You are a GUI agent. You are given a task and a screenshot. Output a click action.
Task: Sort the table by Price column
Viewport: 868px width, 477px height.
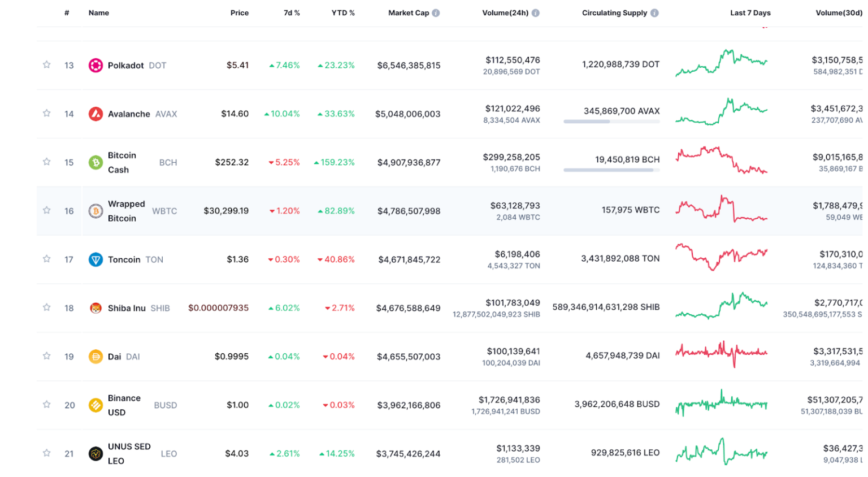click(x=240, y=12)
